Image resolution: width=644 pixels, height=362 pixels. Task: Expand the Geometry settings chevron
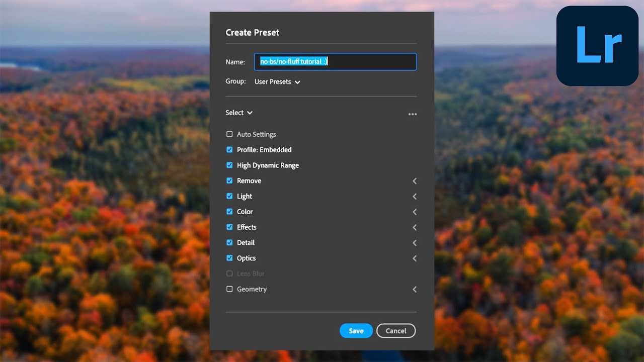[x=415, y=290]
